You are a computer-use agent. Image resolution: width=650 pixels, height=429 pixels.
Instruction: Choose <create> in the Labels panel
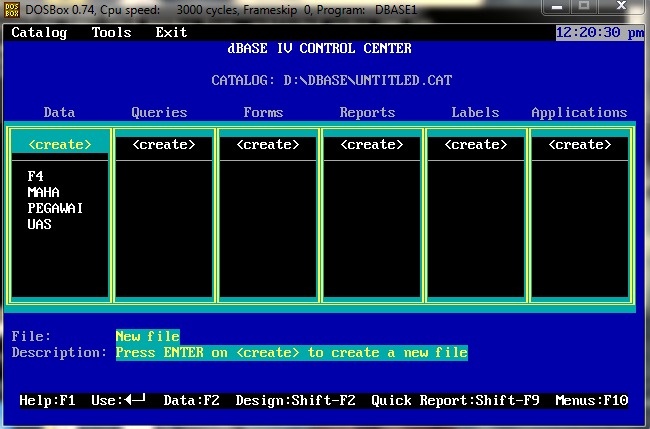coord(476,144)
